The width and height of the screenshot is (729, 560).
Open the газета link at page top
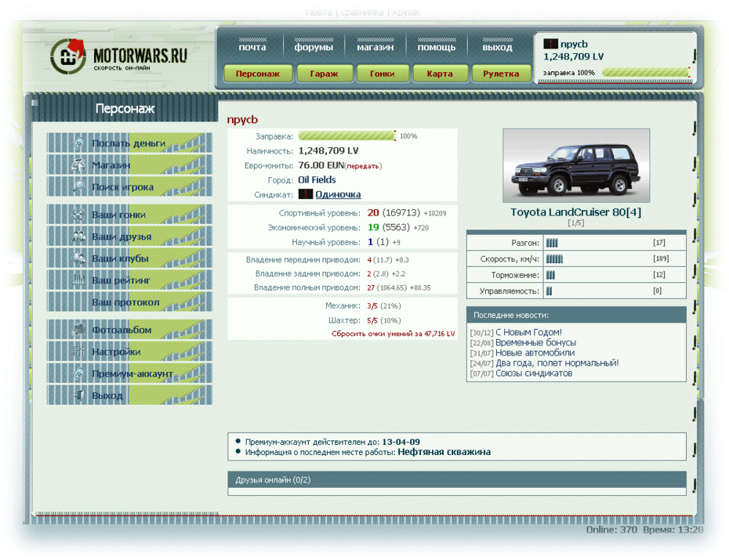(319, 13)
